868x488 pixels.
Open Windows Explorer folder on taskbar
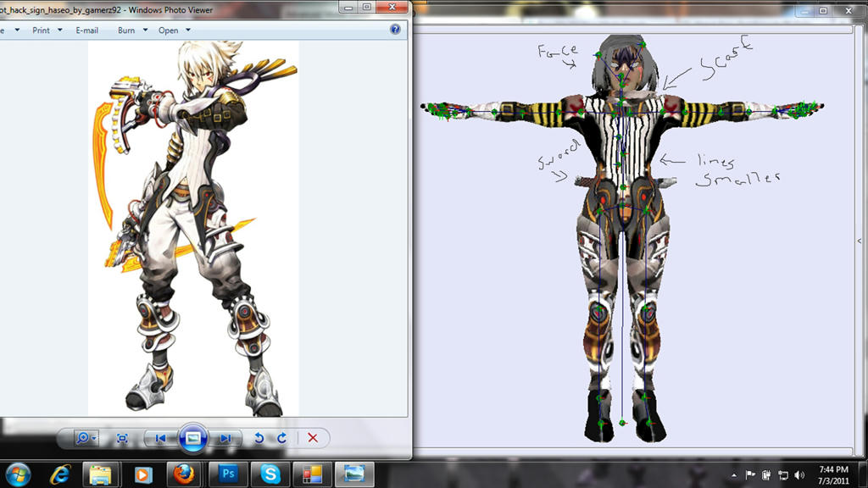[101, 473]
